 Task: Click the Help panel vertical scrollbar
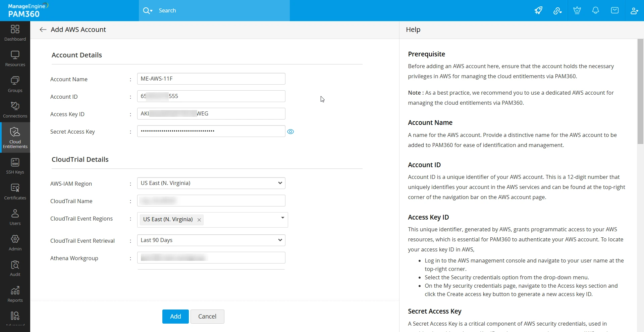point(640,92)
